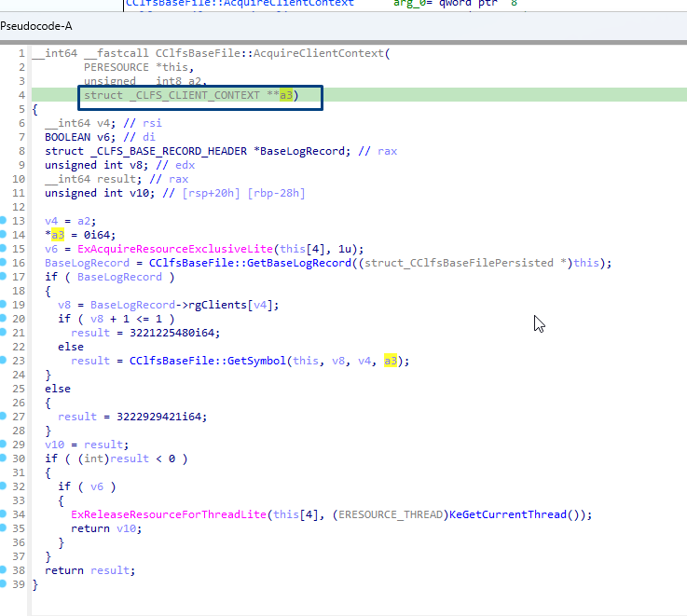Toggle breakpoint dot on line 13
687x616 pixels.
(x=3, y=220)
